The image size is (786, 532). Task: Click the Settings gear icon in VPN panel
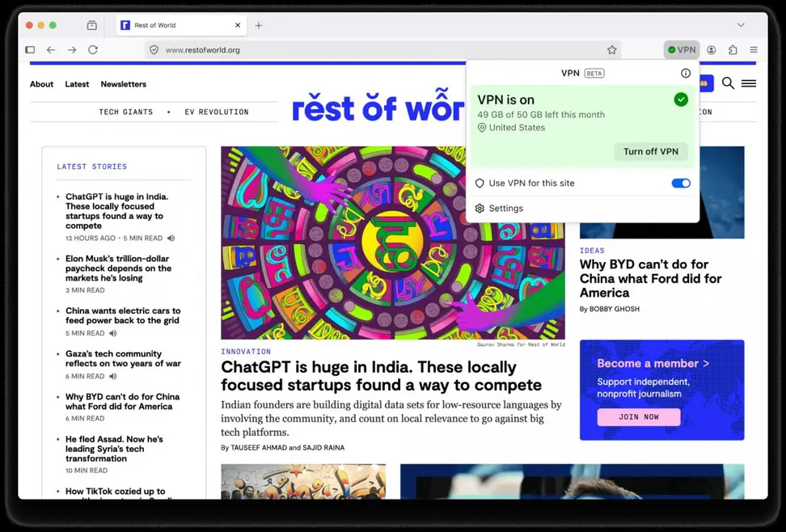click(x=480, y=208)
